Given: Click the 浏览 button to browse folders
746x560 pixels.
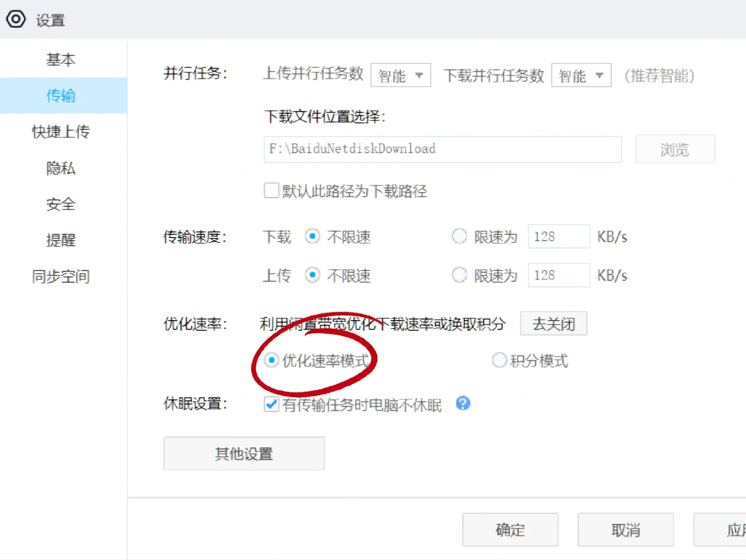Looking at the screenshot, I should (x=674, y=149).
